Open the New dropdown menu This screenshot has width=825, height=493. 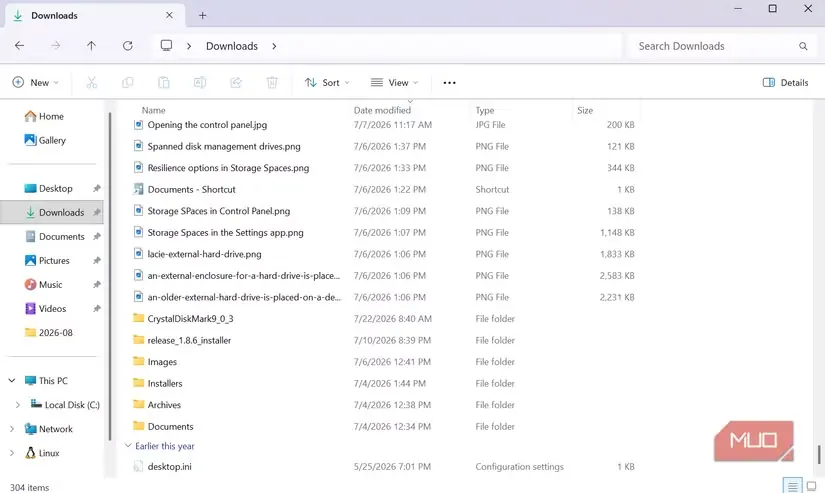36,83
